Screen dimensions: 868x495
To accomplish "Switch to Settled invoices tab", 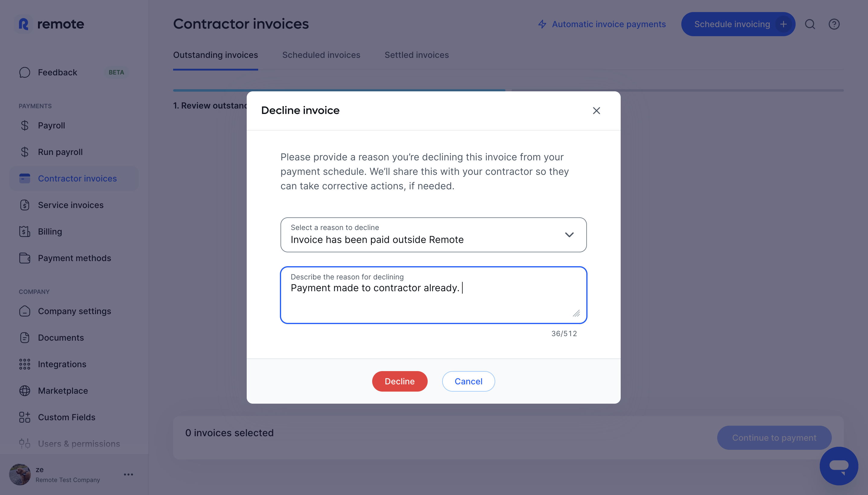I will point(416,55).
